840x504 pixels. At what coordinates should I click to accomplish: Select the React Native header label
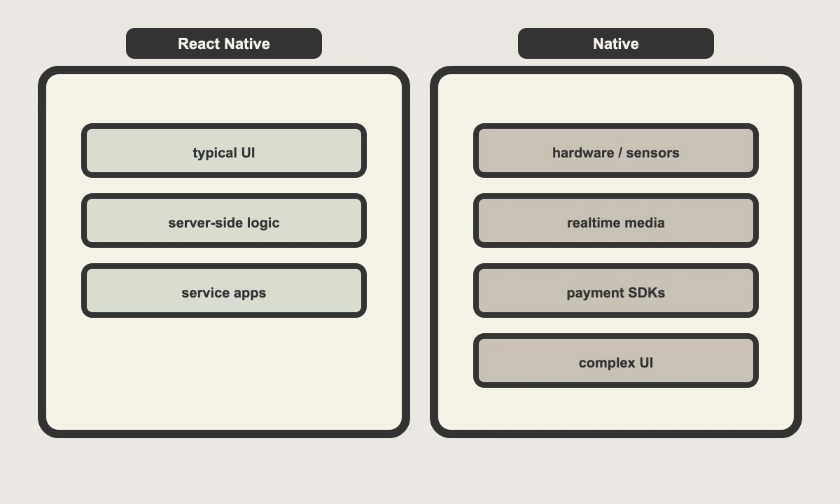224,43
